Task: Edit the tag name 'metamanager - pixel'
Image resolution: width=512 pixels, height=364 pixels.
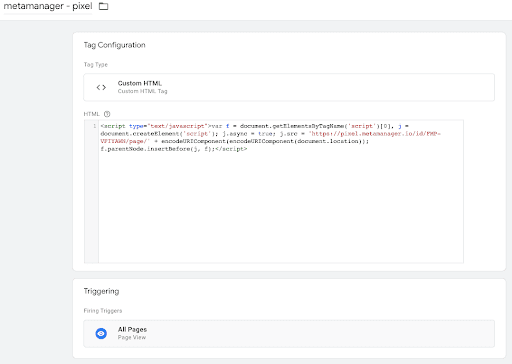Action: click(x=48, y=6)
